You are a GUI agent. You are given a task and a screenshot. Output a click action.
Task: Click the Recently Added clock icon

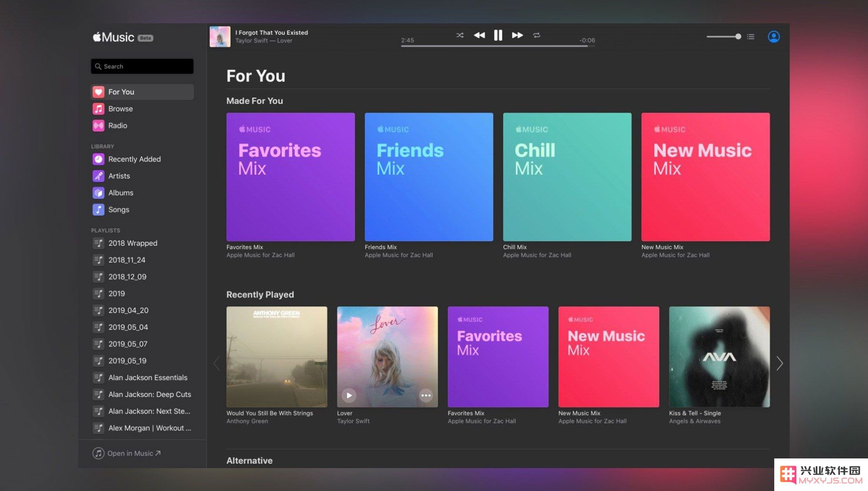tap(99, 159)
